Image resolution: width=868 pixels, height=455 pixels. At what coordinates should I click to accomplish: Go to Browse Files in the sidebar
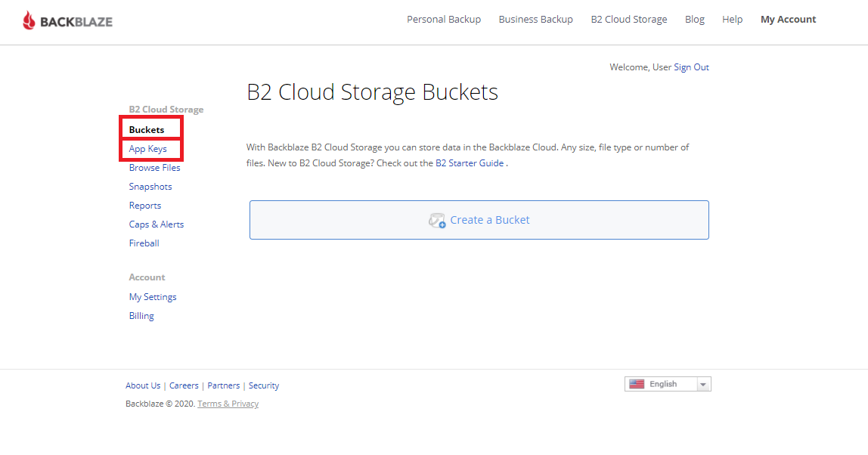154,168
